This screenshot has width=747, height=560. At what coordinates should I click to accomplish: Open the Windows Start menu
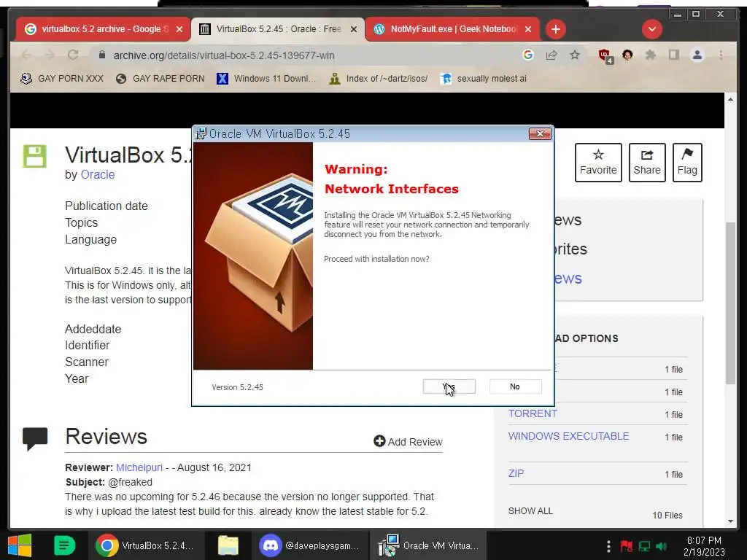coord(20,545)
